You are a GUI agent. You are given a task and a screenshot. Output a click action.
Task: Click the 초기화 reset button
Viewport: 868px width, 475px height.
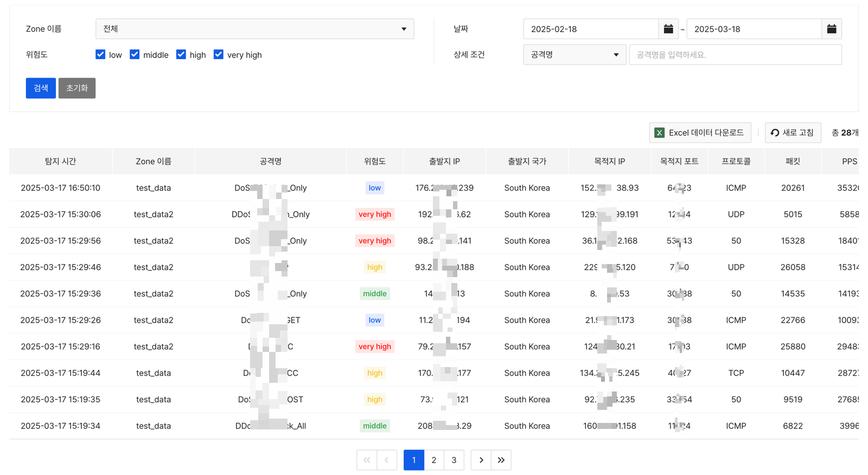pyautogui.click(x=77, y=88)
